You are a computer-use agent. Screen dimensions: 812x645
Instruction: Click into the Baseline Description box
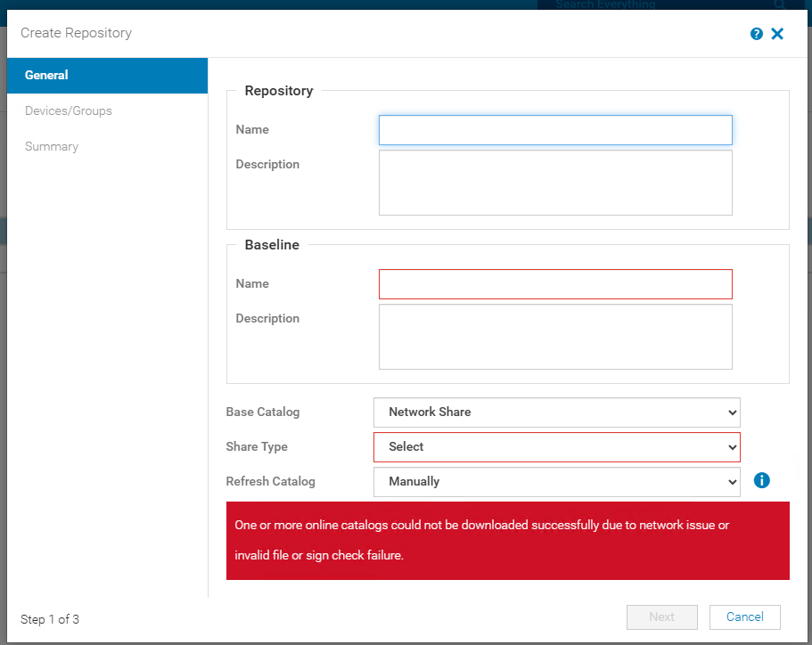click(x=555, y=337)
